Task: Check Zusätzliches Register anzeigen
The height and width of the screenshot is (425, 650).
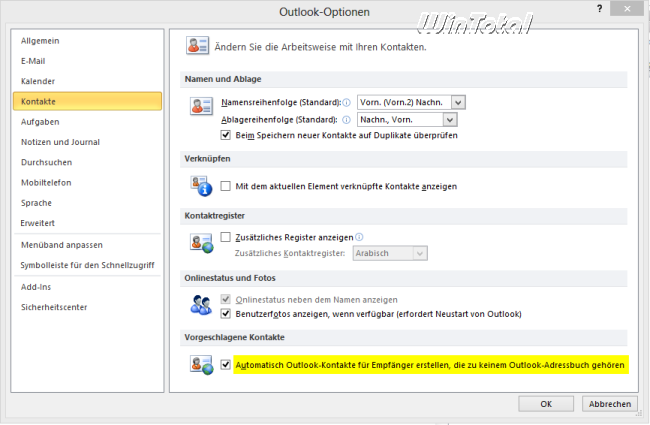Action: (226, 237)
